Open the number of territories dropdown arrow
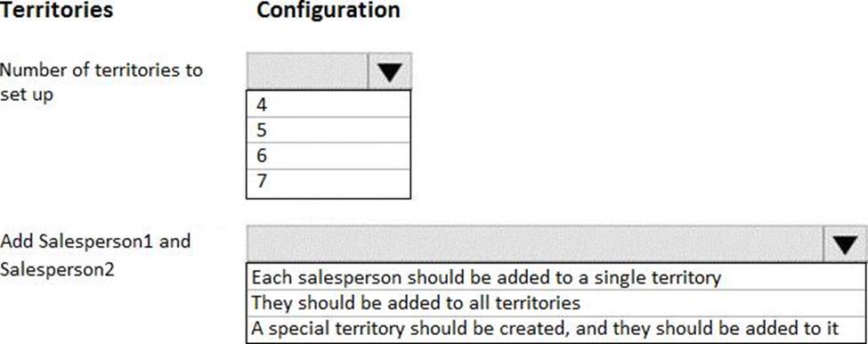The height and width of the screenshot is (344, 868). [x=390, y=71]
